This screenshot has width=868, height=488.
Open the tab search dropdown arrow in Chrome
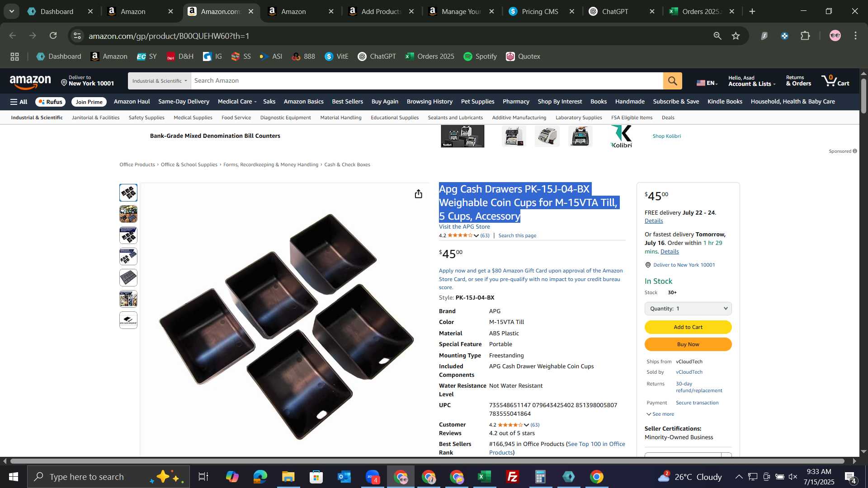11,11
